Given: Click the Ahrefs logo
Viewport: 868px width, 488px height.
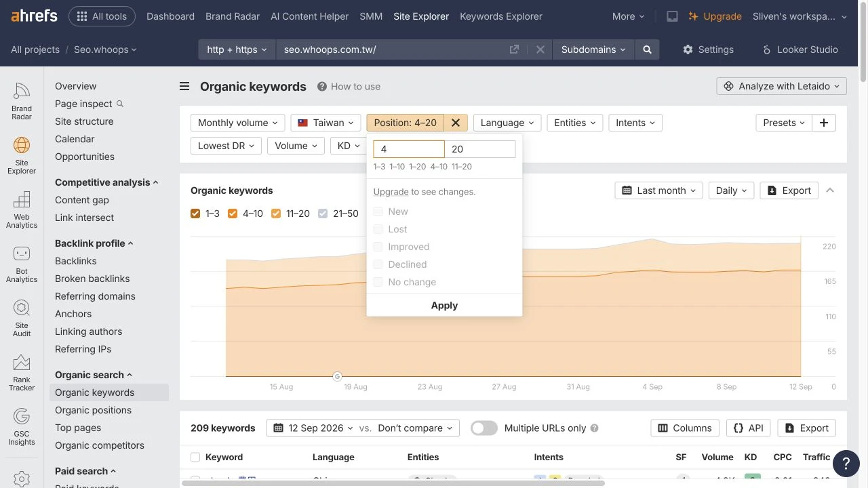Looking at the screenshot, I should point(34,16).
